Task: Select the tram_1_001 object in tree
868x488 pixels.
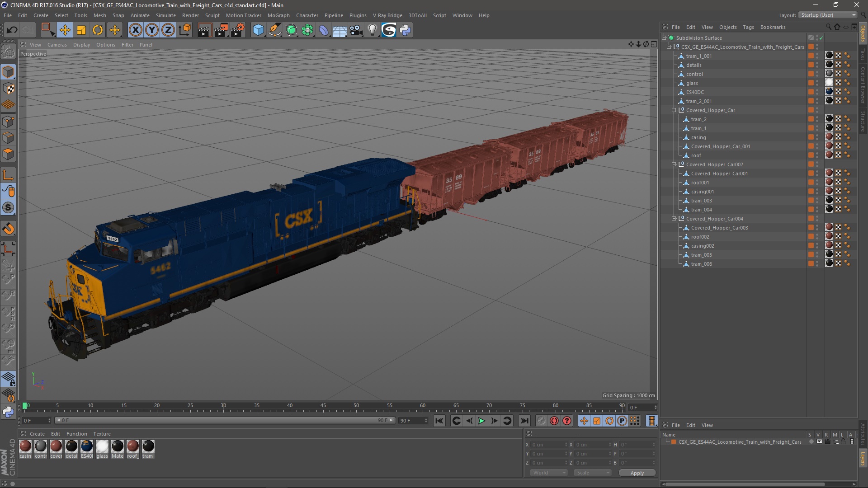Action: pyautogui.click(x=699, y=56)
